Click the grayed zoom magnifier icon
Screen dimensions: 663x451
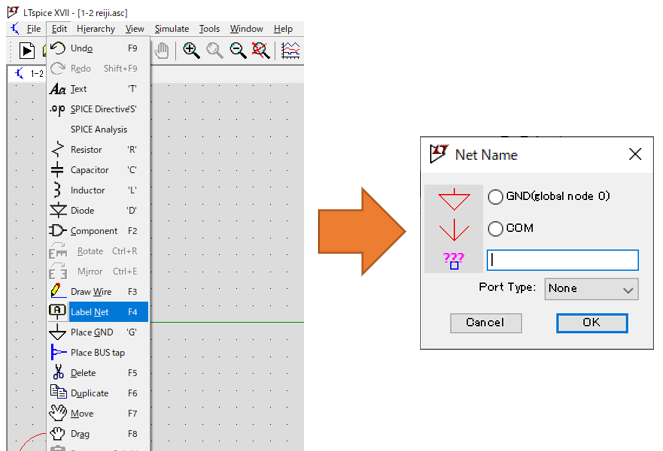click(x=215, y=51)
